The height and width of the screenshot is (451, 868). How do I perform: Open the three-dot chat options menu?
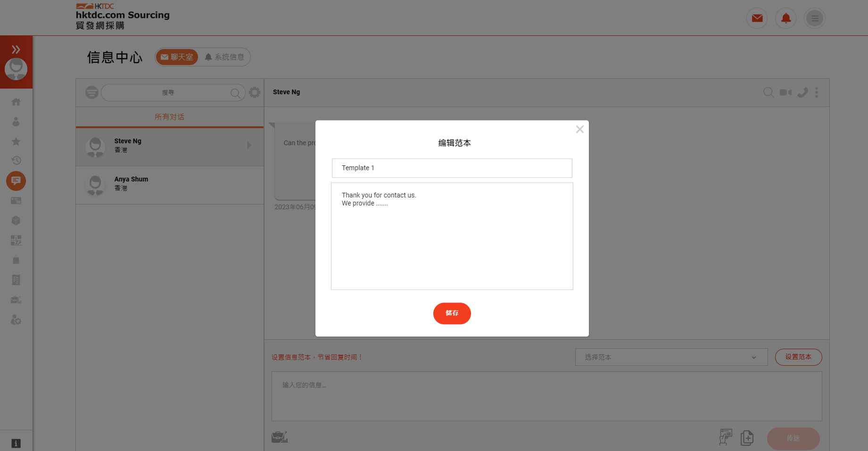(817, 92)
